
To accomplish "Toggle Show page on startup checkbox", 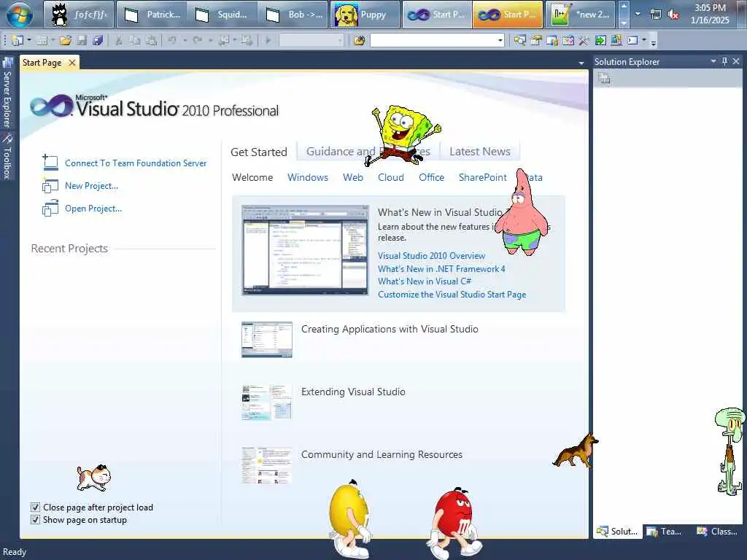I will pos(35,519).
